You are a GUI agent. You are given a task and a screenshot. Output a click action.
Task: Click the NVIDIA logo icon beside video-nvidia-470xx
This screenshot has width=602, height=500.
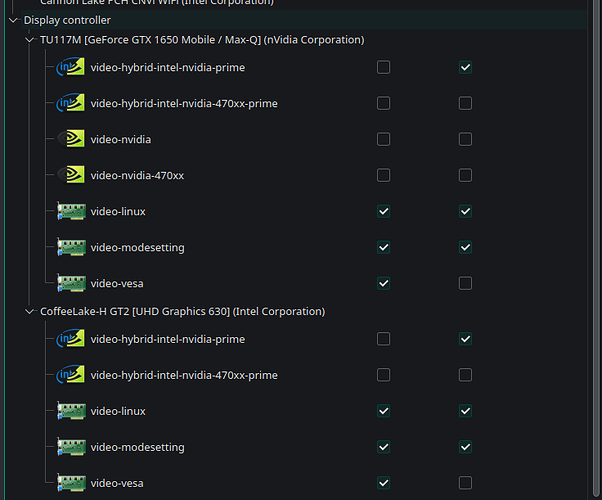click(x=71, y=175)
